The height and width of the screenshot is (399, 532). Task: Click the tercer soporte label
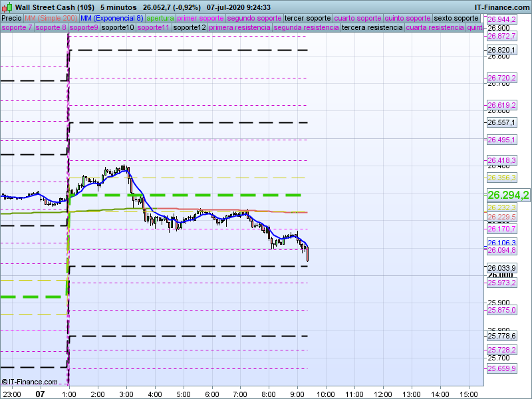click(307, 18)
